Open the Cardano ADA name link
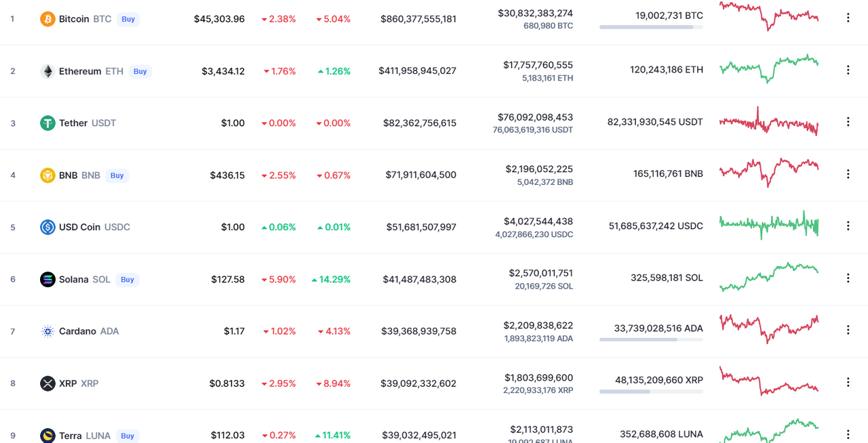The height and width of the screenshot is (443, 868). (x=89, y=331)
